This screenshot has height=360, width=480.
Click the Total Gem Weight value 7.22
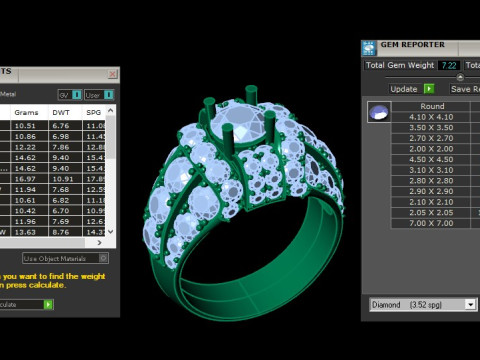(x=449, y=65)
